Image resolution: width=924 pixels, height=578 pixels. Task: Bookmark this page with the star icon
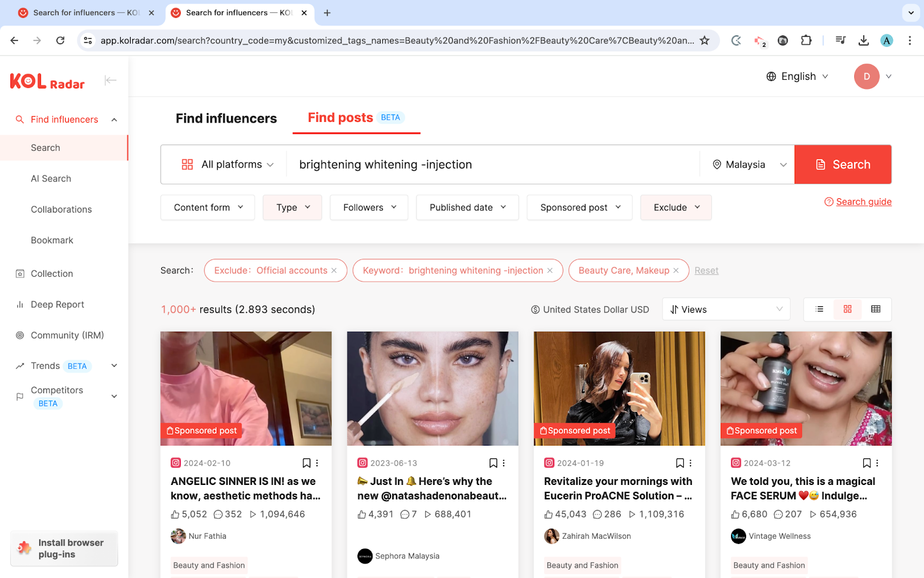(x=705, y=40)
